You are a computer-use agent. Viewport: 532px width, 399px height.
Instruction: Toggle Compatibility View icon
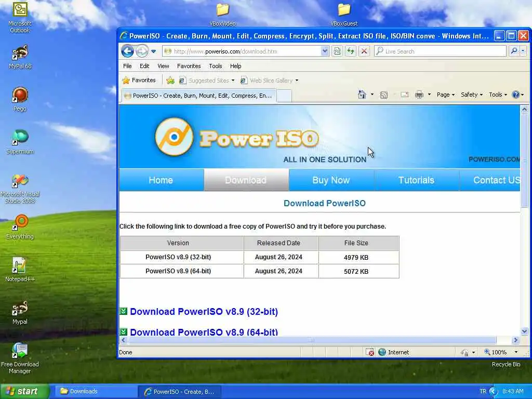tap(337, 51)
